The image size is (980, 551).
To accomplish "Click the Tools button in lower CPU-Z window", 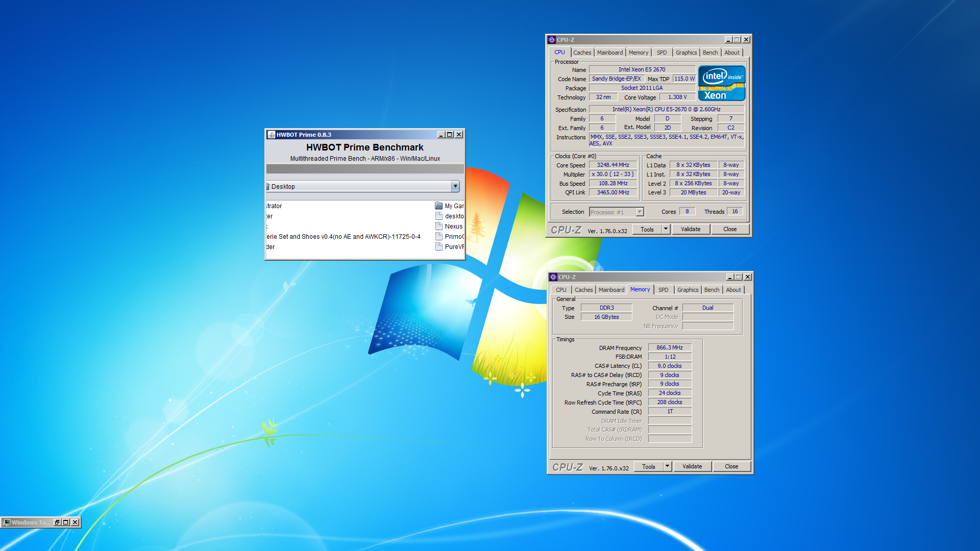I will [649, 467].
